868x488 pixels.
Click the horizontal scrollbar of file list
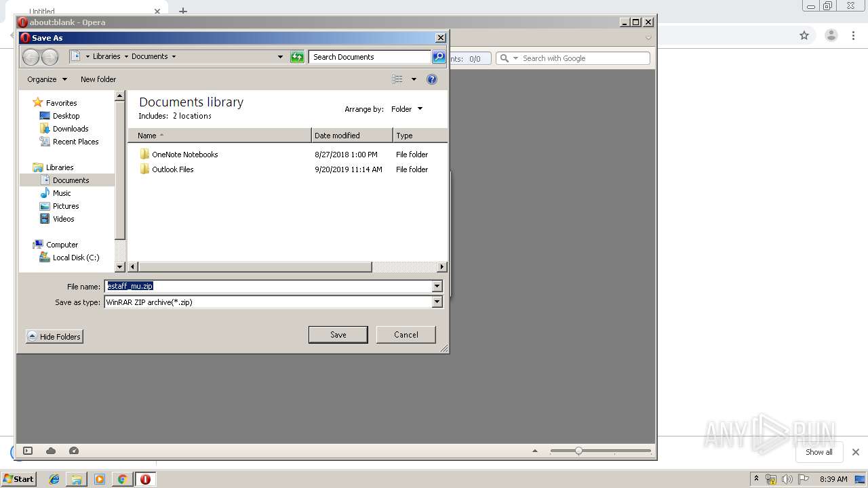point(255,267)
